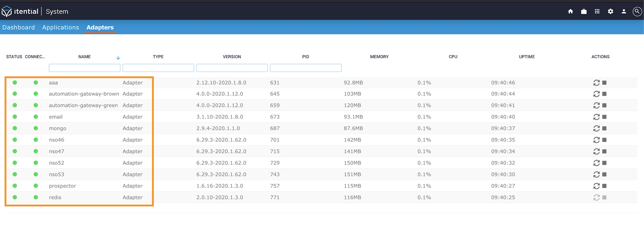Restart the automation-gateway-green adapter
The height and width of the screenshot is (229, 644).
(597, 105)
